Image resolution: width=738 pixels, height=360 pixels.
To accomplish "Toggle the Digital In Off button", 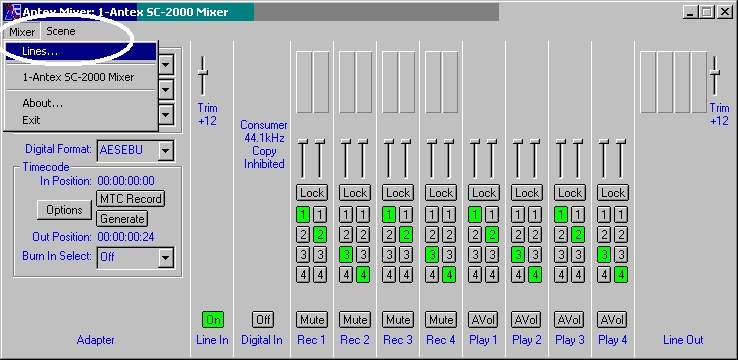I will click(262, 320).
